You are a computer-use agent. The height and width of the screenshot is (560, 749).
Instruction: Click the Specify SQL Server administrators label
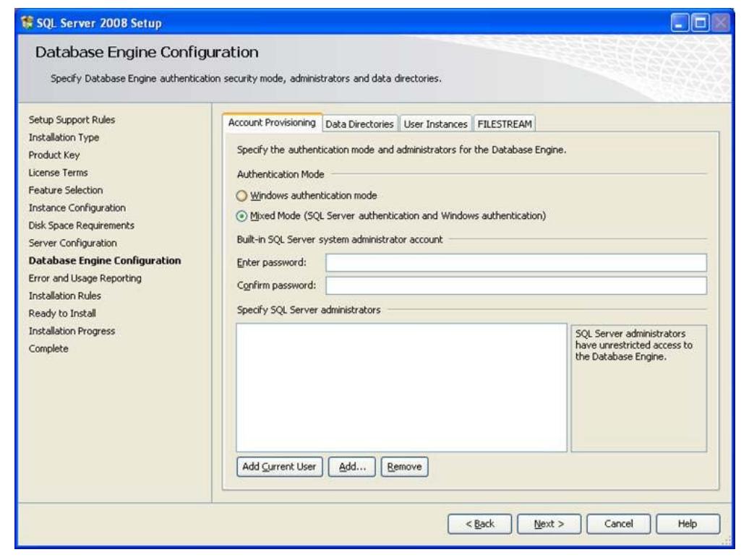click(x=309, y=310)
